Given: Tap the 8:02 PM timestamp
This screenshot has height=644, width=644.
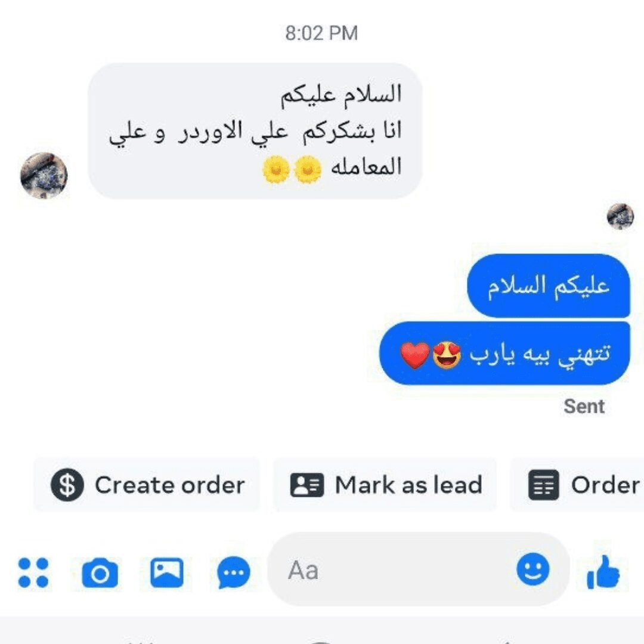Looking at the screenshot, I should [x=321, y=33].
